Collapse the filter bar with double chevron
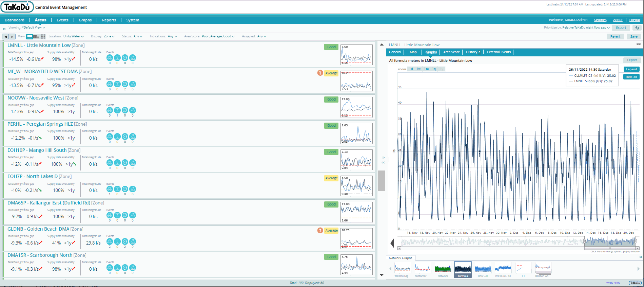The width and height of the screenshot is (644, 287). pyautogui.click(x=4, y=29)
